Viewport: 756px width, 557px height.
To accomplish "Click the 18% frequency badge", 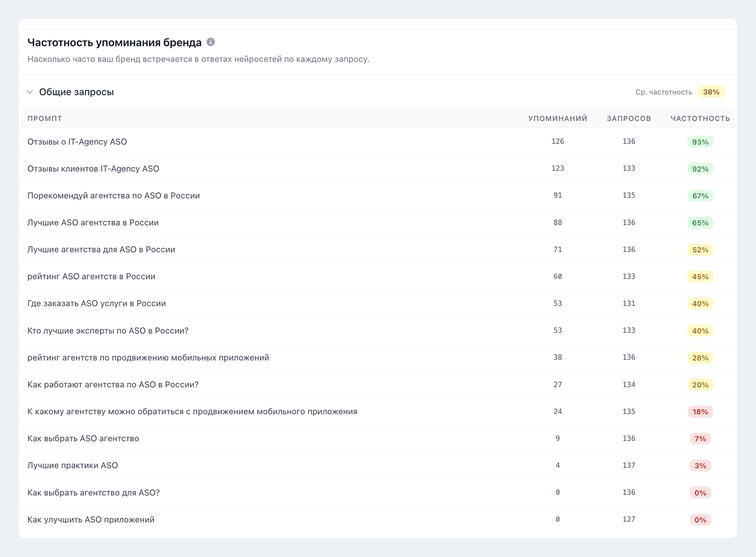I will [700, 412].
